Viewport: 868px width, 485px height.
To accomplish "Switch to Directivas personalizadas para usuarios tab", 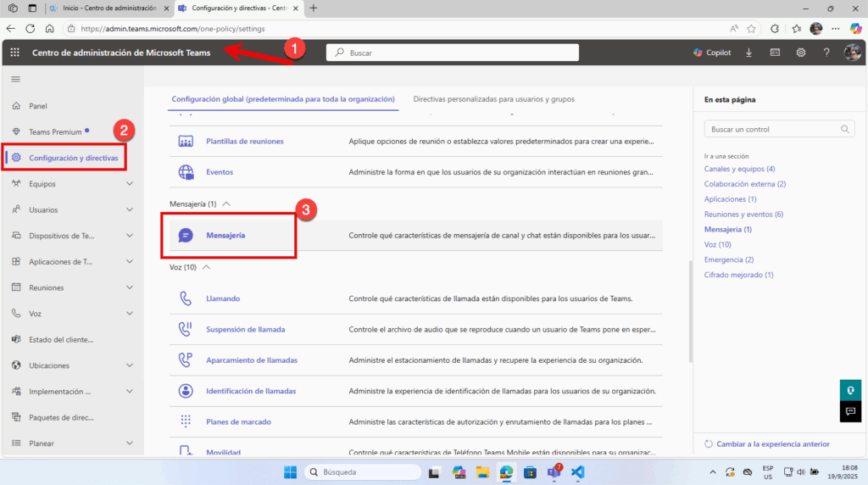I will [x=493, y=99].
